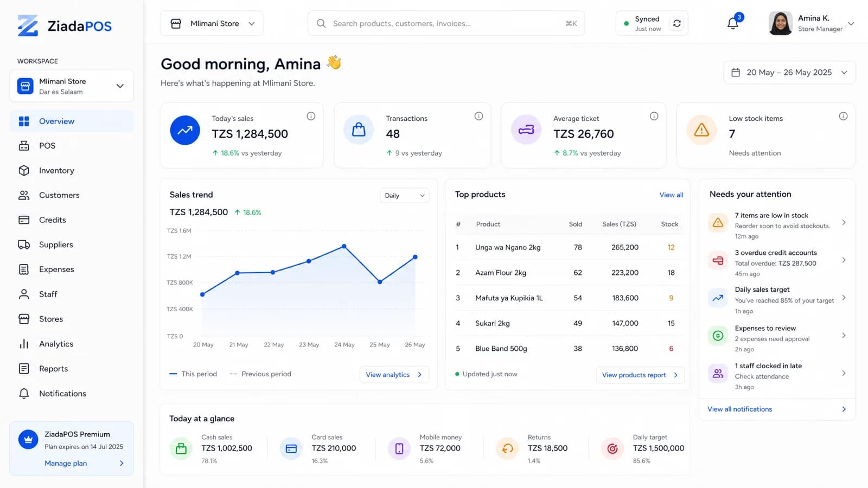Open the 20 May – 26 May 2025 date range picker
The height and width of the screenshot is (488, 868).
point(789,73)
